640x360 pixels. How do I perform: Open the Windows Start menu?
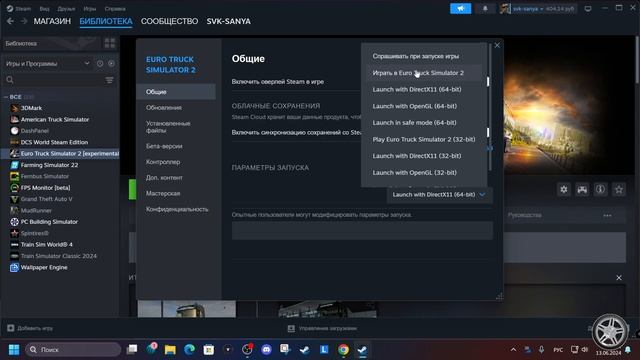point(14,350)
